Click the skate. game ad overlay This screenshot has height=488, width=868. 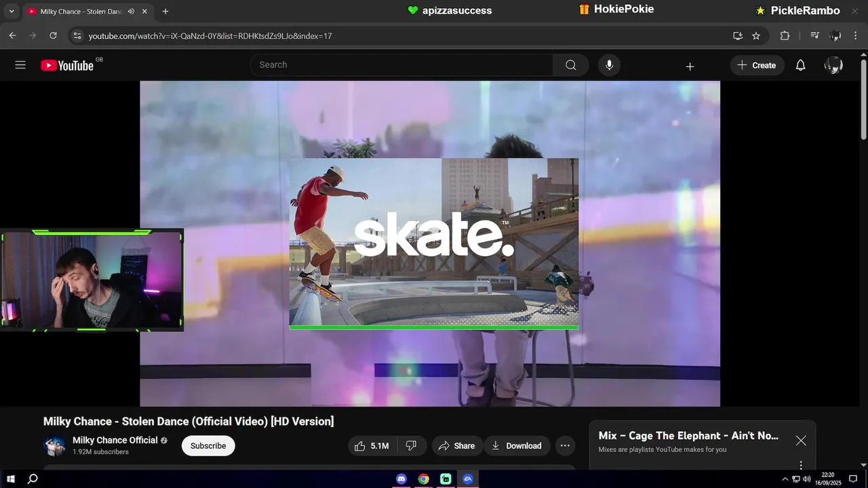tap(434, 243)
